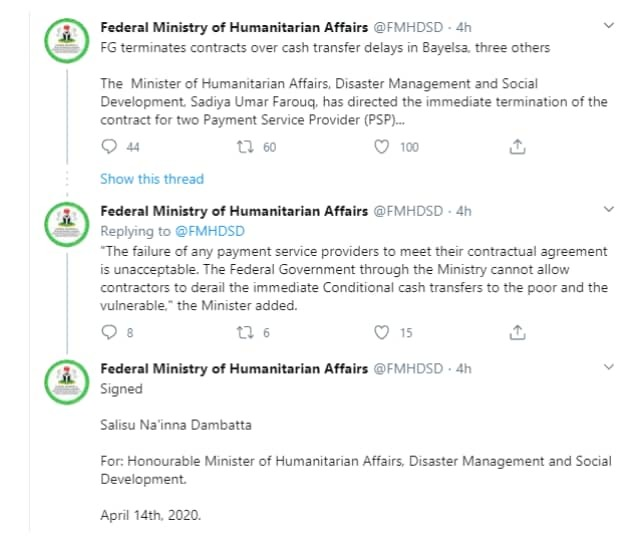The height and width of the screenshot is (538, 640).
Task: Click the 4h timestamp on the first tweet
Action: pyautogui.click(x=464, y=25)
